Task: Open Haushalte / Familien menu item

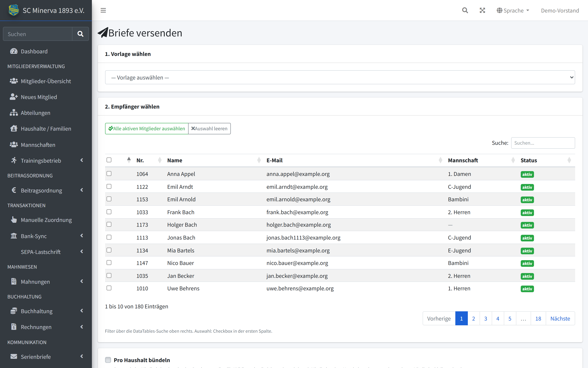Action: click(46, 128)
